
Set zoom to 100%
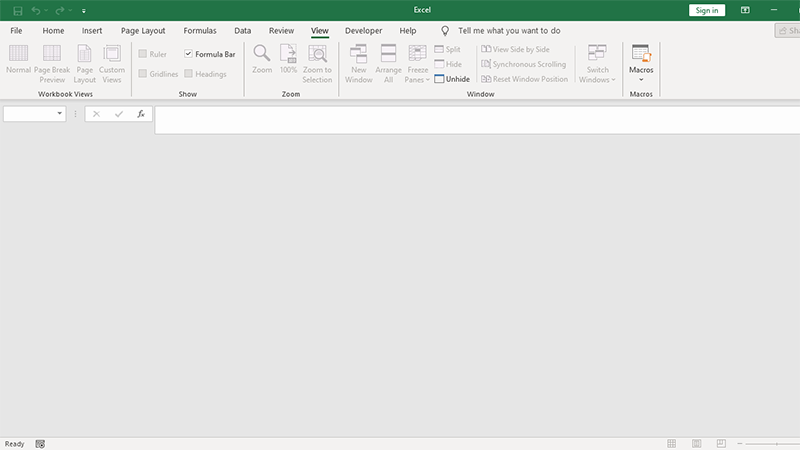pyautogui.click(x=288, y=60)
